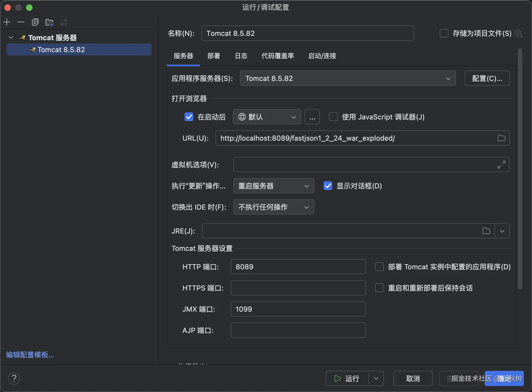Screen dimensions: 532x392
Task: Enable 使用 JavaScript 调试器 checkbox
Action: pos(333,117)
